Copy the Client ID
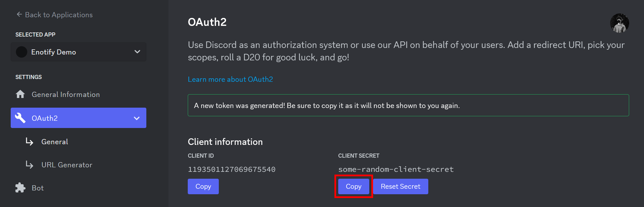Screen dimensions: 644x207 point(203,186)
